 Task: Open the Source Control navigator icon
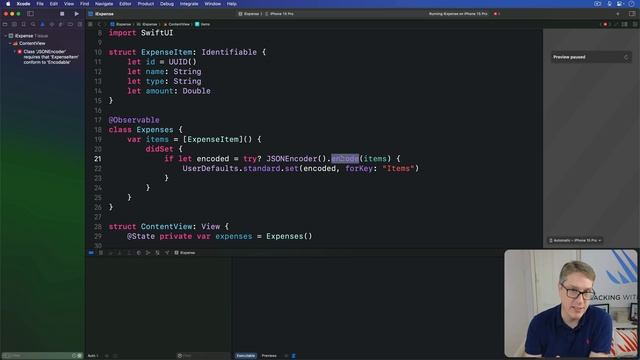[14, 24]
